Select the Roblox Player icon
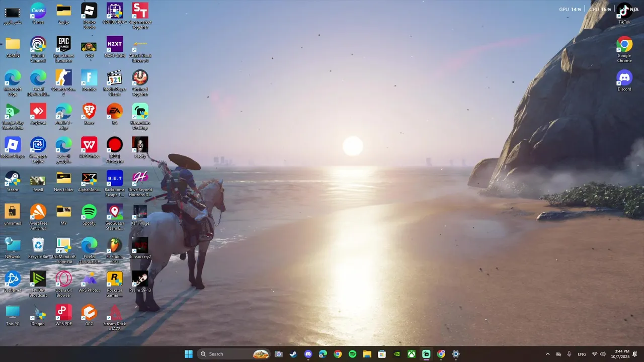Viewport: 644px width, 362px height. coord(13,148)
